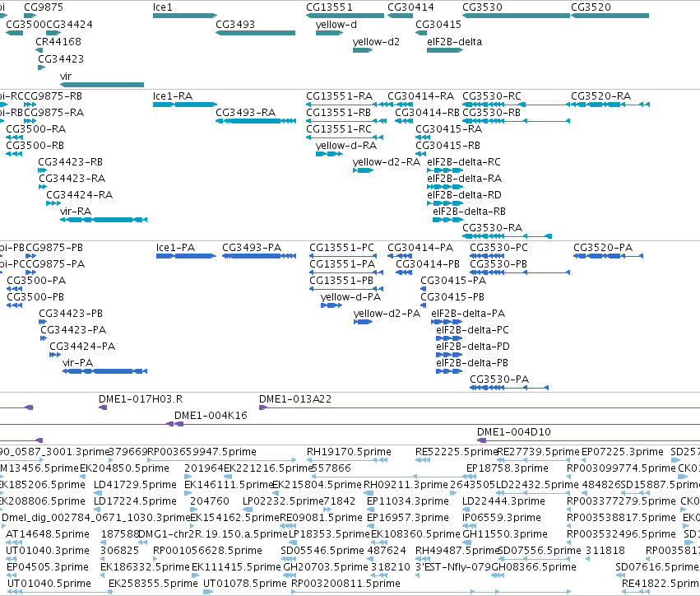700x596 pixels.
Task: Click the CG13551-RC transcript label
Action: tap(339, 128)
